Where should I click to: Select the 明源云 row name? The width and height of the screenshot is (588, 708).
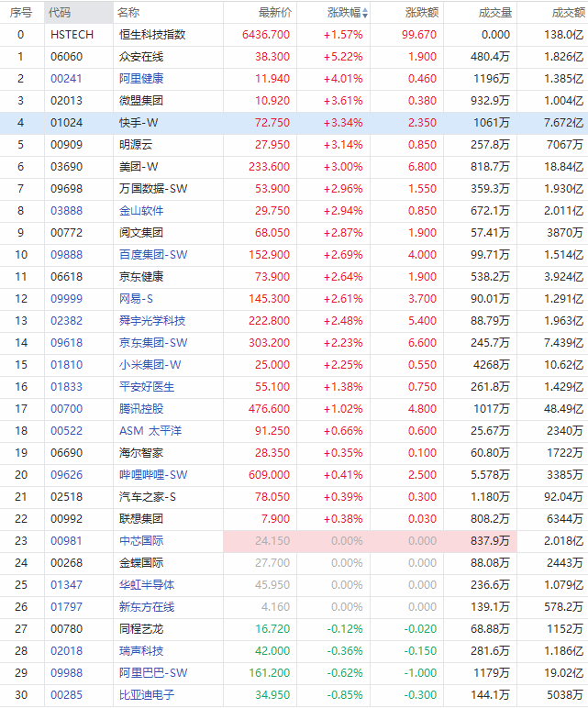coord(136,145)
